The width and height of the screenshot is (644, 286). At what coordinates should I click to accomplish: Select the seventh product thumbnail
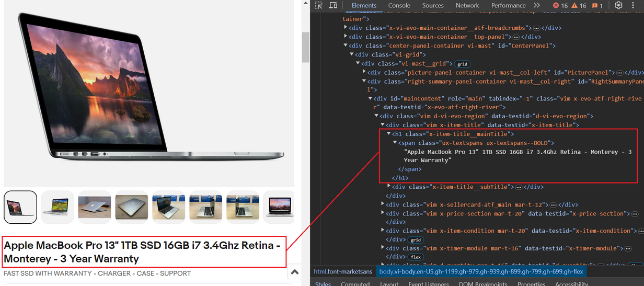pos(243,207)
